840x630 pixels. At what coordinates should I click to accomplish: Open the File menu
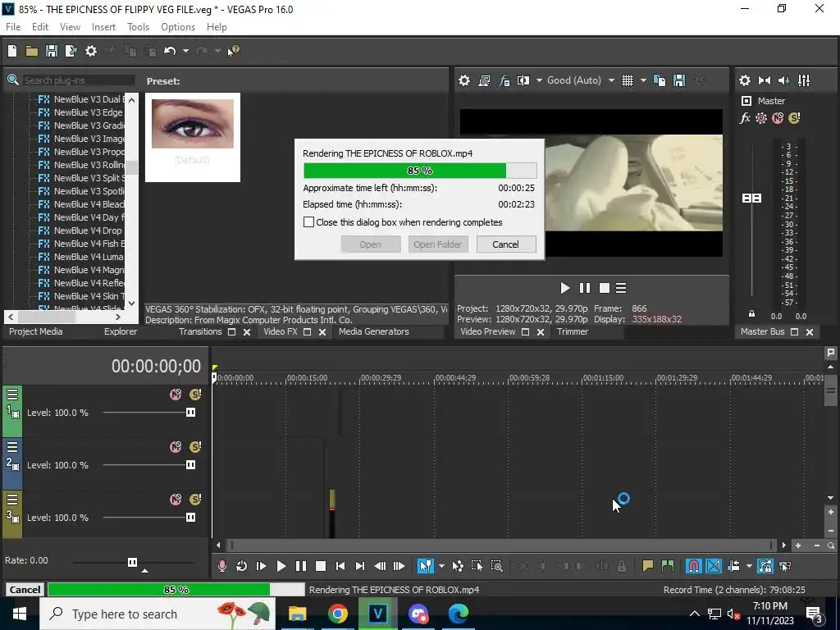tap(13, 27)
